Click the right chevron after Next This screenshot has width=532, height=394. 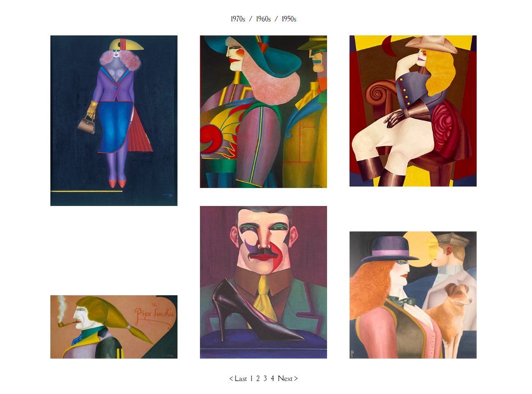pos(296,379)
